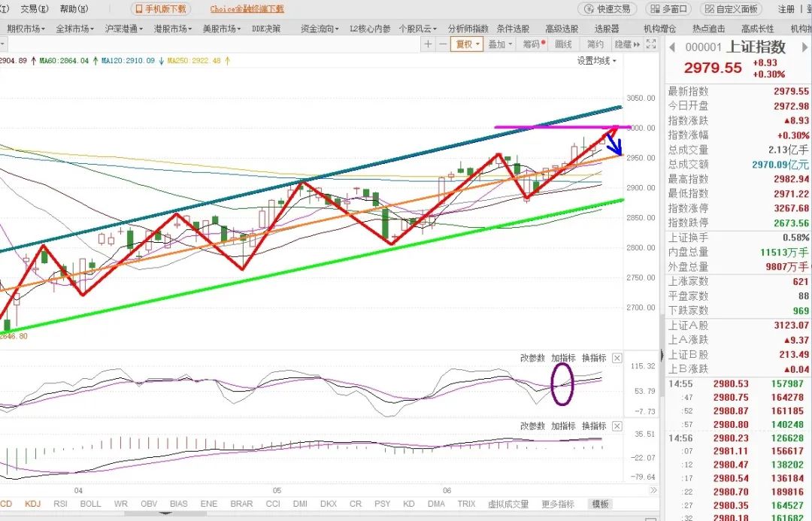The height and width of the screenshot is (521, 812).
Task: Close the KDJ indicator panel
Action: point(617,358)
